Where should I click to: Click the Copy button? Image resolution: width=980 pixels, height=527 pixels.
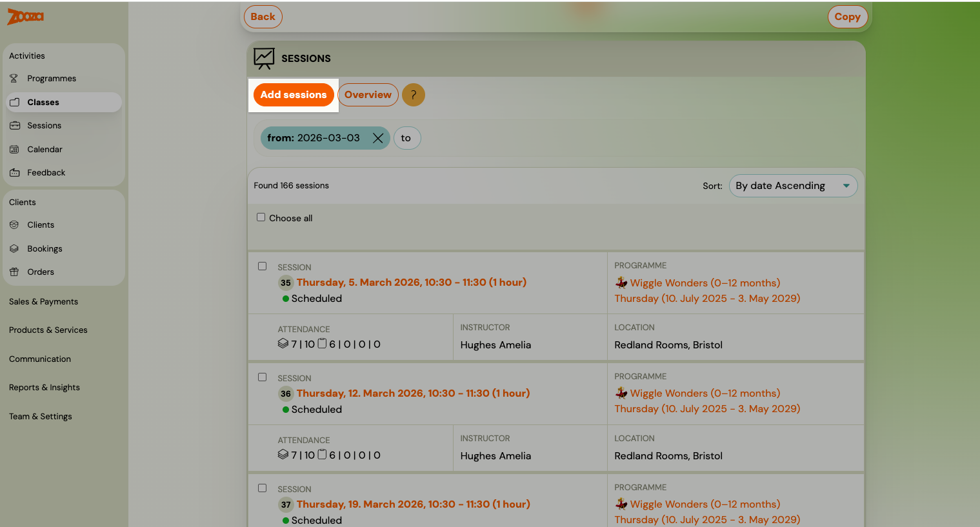point(847,17)
